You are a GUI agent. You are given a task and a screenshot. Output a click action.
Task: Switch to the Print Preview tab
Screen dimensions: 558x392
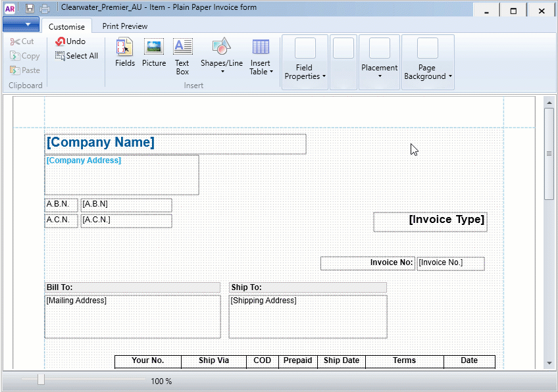click(125, 26)
